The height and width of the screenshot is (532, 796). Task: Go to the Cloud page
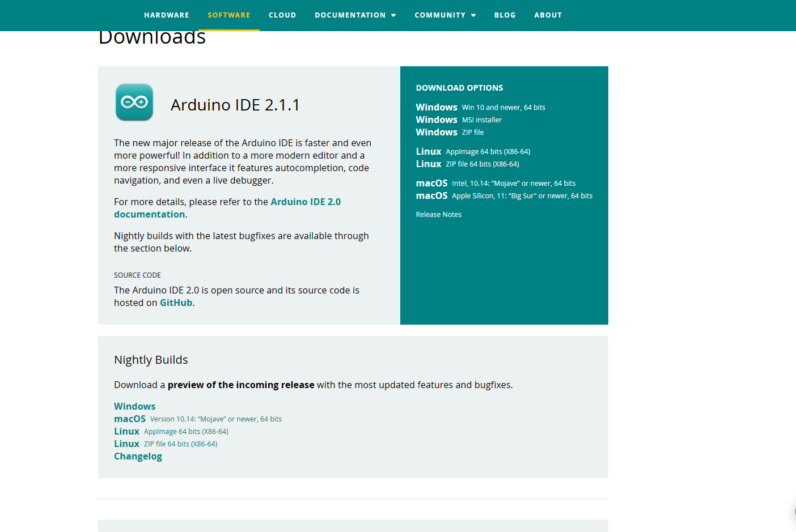[282, 15]
